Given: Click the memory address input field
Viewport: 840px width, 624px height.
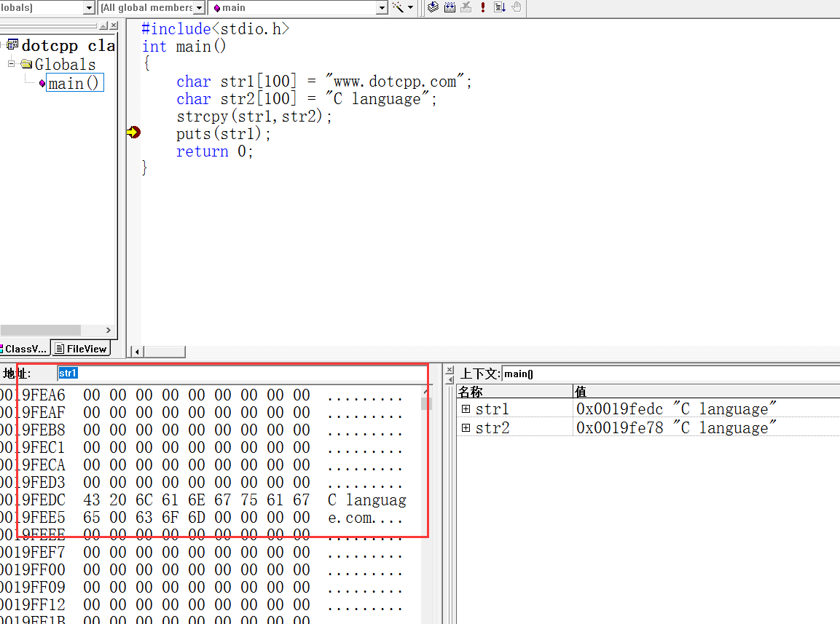Looking at the screenshot, I should 240,374.
